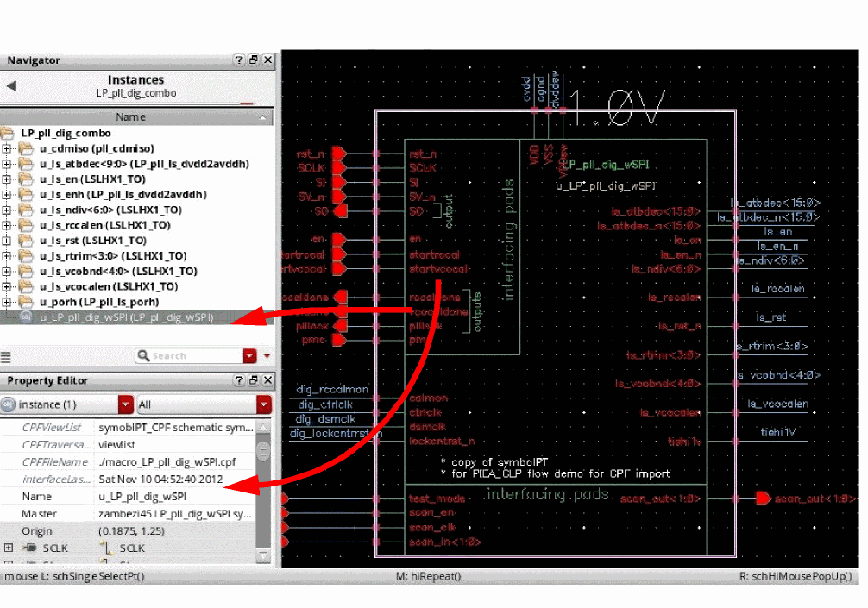The image size is (868, 608).
Task: Click the CPFTraversal viewlist value
Action: tap(116, 445)
